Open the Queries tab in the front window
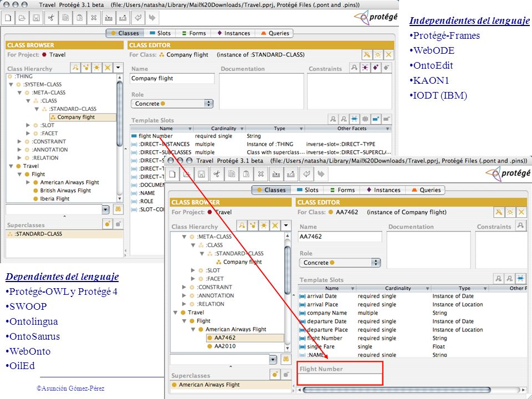Viewport: 532px width, 399px height. [427, 190]
